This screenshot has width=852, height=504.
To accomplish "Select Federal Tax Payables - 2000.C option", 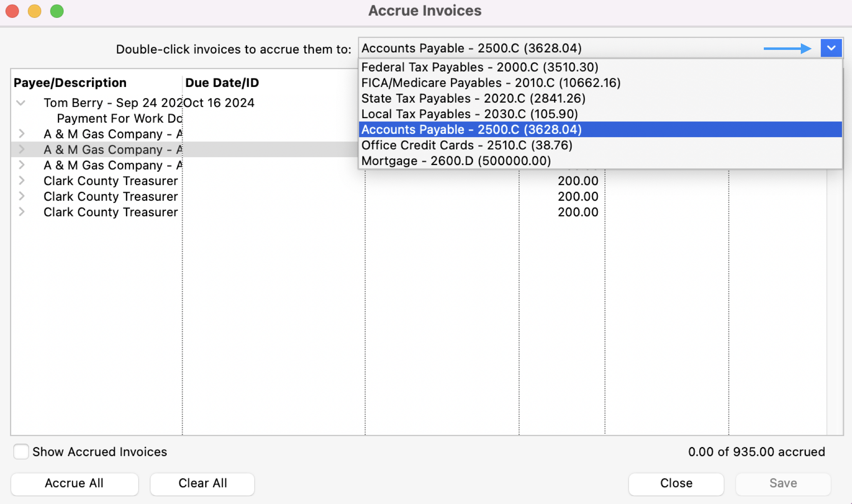I will coord(479,67).
